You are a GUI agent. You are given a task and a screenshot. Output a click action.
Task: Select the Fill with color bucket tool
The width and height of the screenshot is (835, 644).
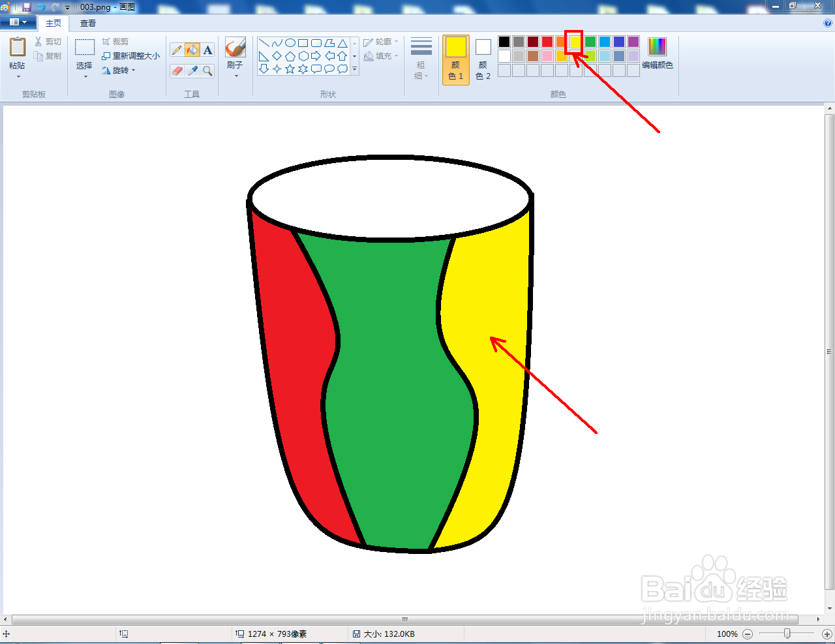192,50
